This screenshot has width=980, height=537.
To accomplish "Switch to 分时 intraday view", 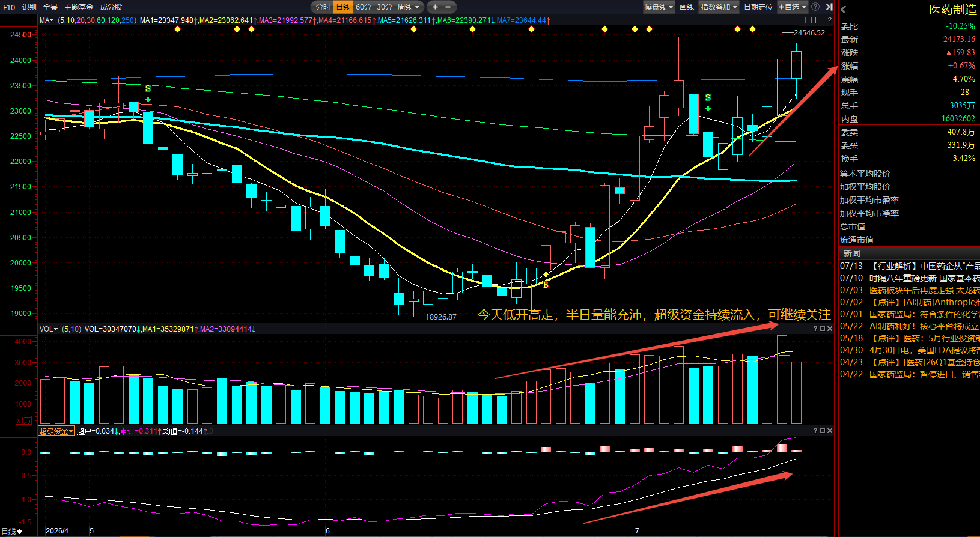I will (x=323, y=7).
